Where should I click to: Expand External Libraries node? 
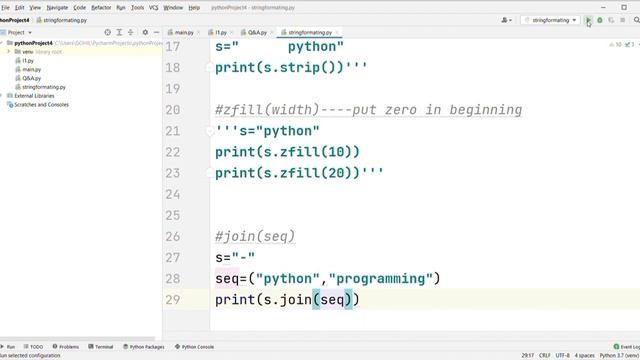point(2,96)
